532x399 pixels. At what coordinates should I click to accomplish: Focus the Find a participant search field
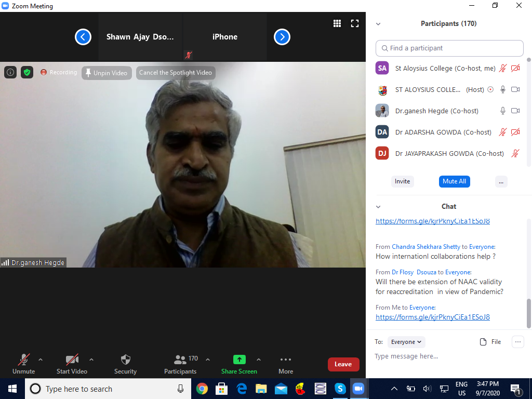click(449, 48)
